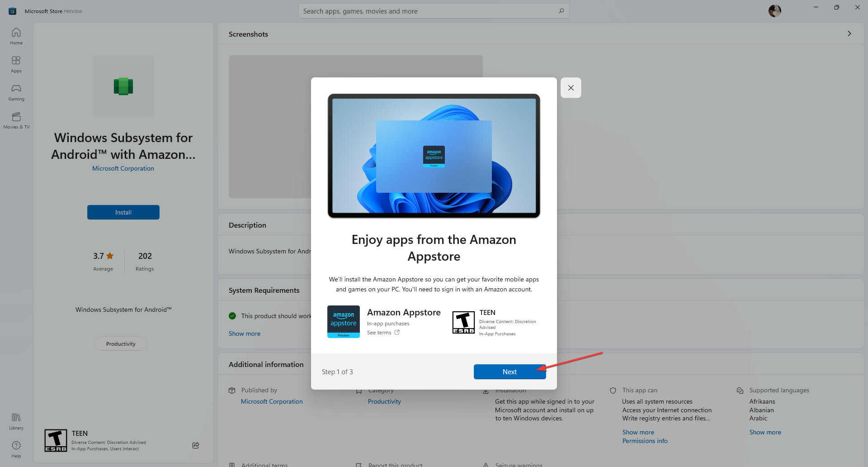Click the Afrikaans language entry
Image resolution: width=868 pixels, height=467 pixels.
coord(762,401)
